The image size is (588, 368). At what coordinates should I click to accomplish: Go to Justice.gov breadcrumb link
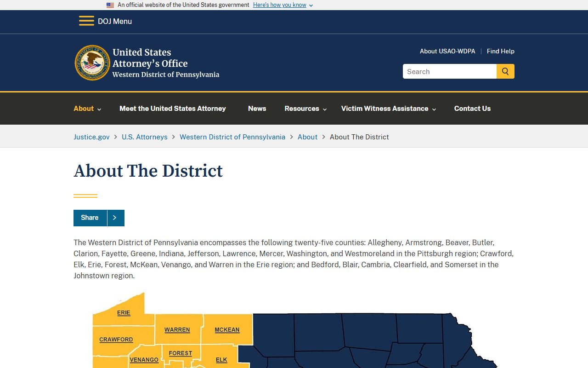[x=91, y=137]
